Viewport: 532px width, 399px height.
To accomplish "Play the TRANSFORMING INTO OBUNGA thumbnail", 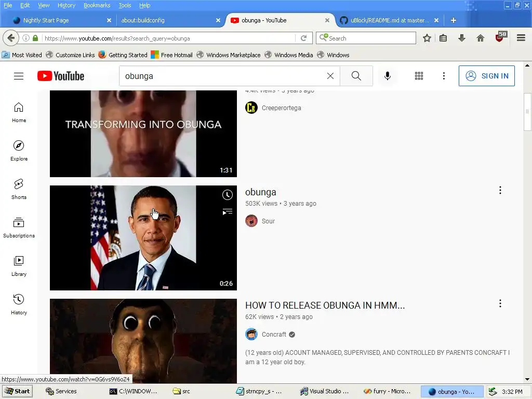I will point(143,134).
